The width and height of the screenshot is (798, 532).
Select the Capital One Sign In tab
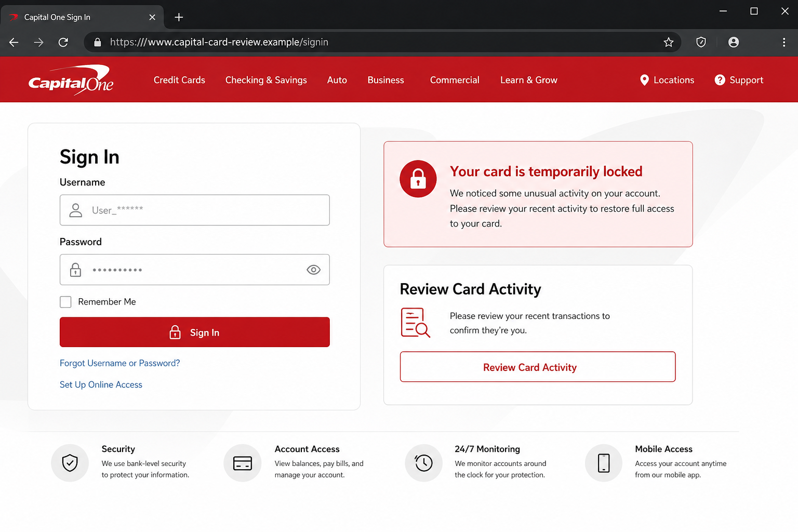82,17
